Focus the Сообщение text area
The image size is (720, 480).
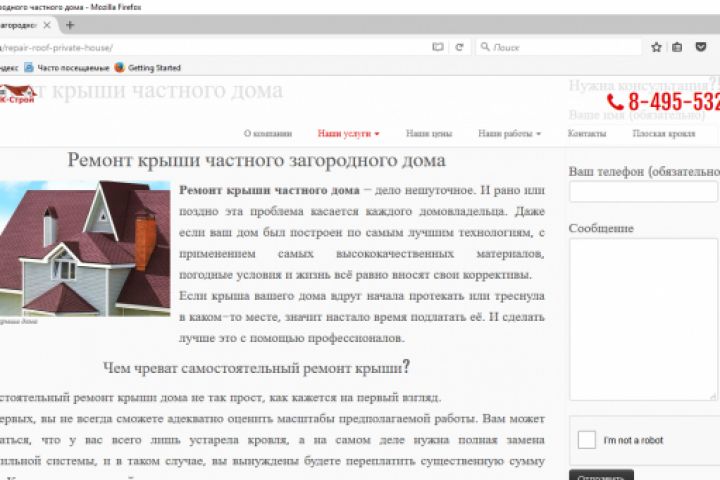[643, 319]
